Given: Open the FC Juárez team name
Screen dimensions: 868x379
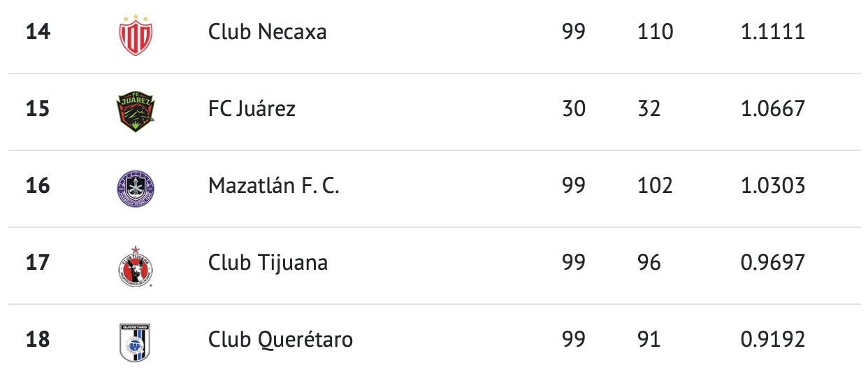Looking at the screenshot, I should coord(252,109).
